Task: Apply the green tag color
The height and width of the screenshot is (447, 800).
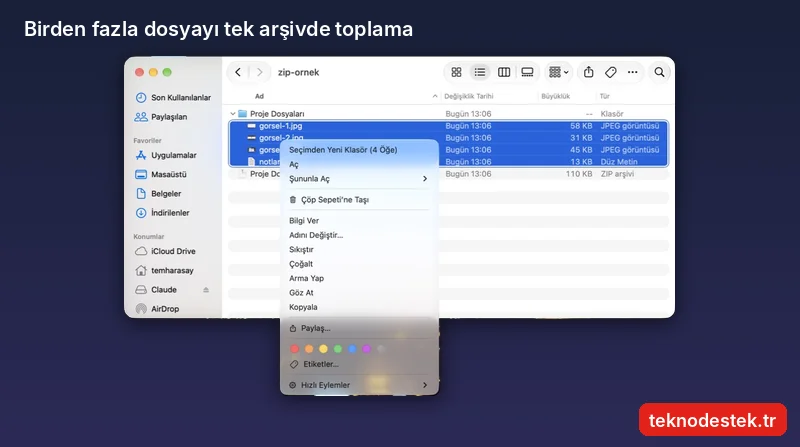Action: tap(337, 349)
